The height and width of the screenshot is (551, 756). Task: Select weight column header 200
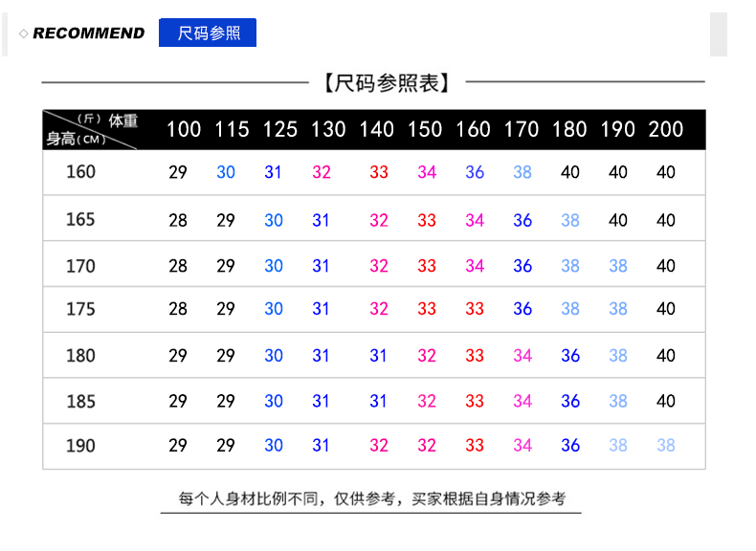pyautogui.click(x=665, y=130)
